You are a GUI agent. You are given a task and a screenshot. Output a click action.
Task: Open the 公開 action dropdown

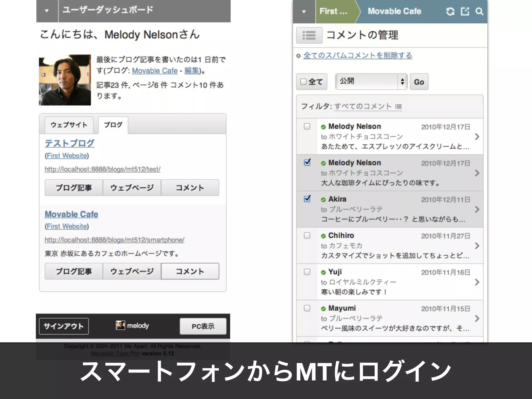(371, 82)
